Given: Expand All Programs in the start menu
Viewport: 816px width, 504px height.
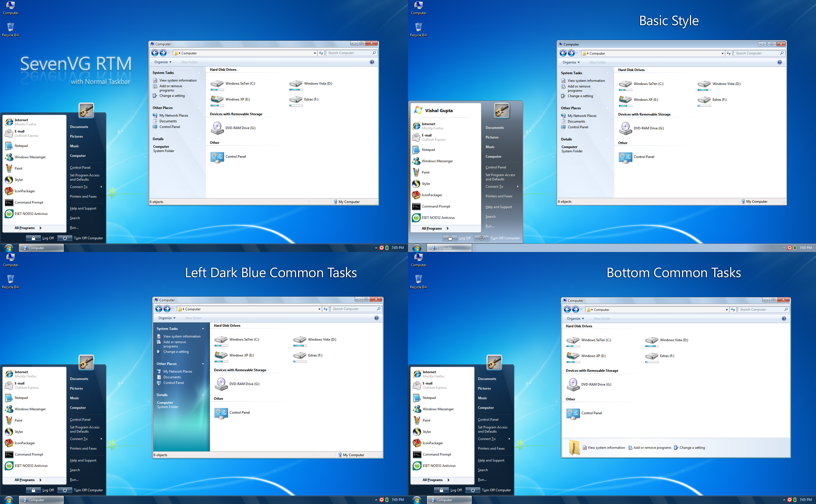Looking at the screenshot, I should click(x=25, y=228).
